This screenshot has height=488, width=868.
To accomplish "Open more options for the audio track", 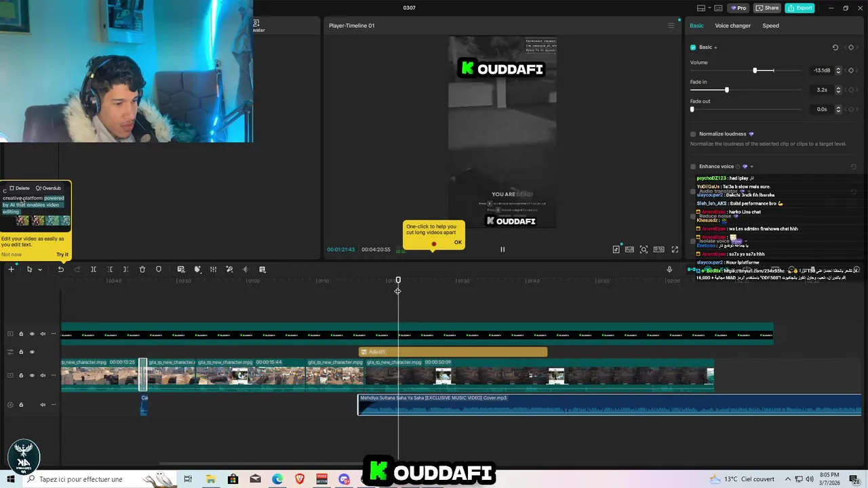I will (x=54, y=405).
